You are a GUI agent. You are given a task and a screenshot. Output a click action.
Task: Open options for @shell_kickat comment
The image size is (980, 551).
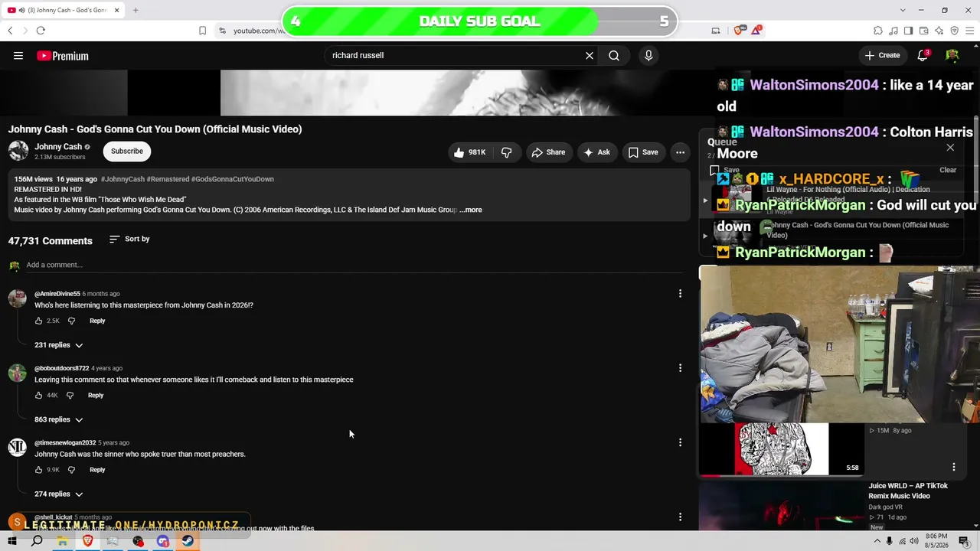pos(680,517)
